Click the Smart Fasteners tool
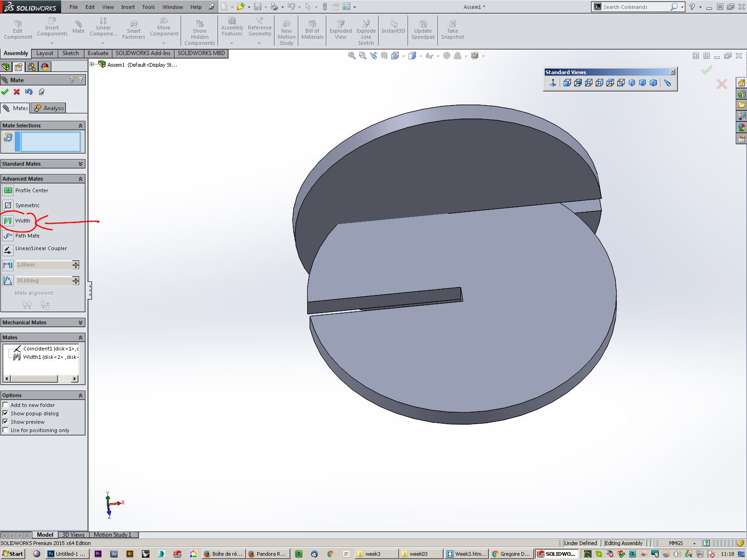This screenshot has height=560, width=747. pos(134,30)
